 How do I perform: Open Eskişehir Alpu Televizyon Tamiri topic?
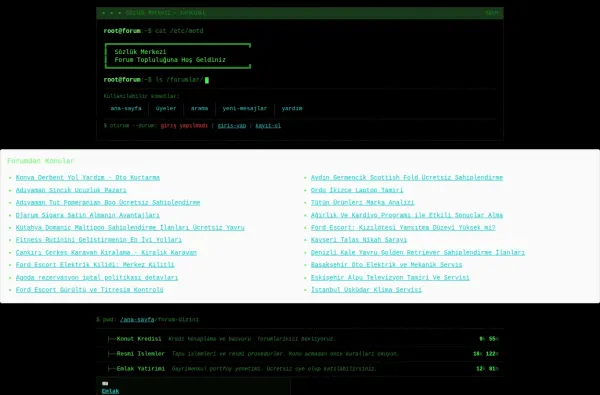point(390,277)
